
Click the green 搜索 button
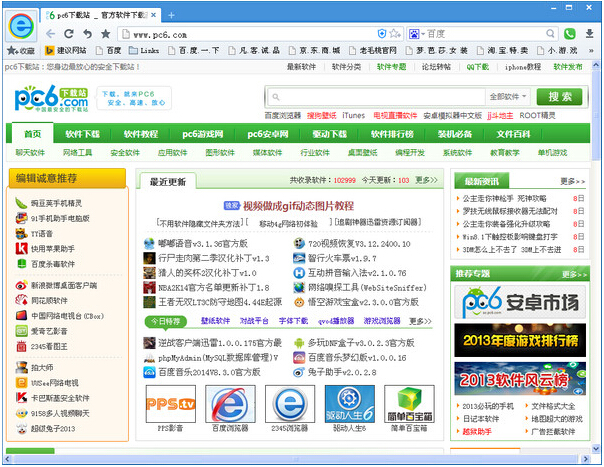click(560, 97)
